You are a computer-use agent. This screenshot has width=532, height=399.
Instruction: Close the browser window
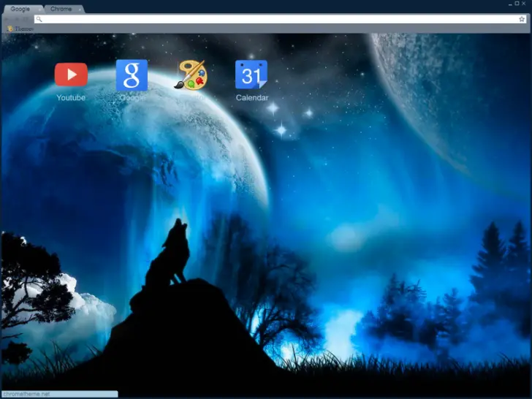point(525,4)
